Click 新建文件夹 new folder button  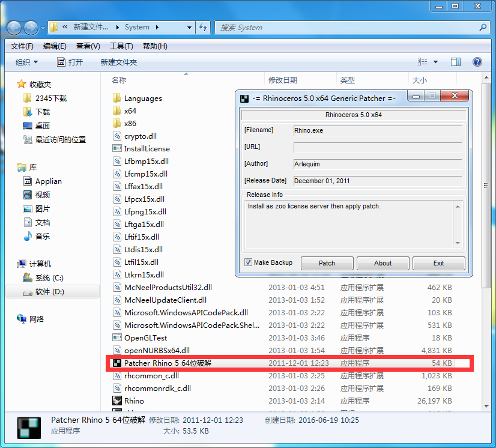pos(119,62)
